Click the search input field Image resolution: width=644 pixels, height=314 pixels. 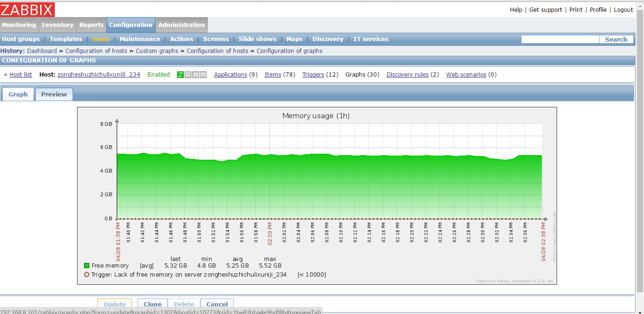tap(560, 40)
